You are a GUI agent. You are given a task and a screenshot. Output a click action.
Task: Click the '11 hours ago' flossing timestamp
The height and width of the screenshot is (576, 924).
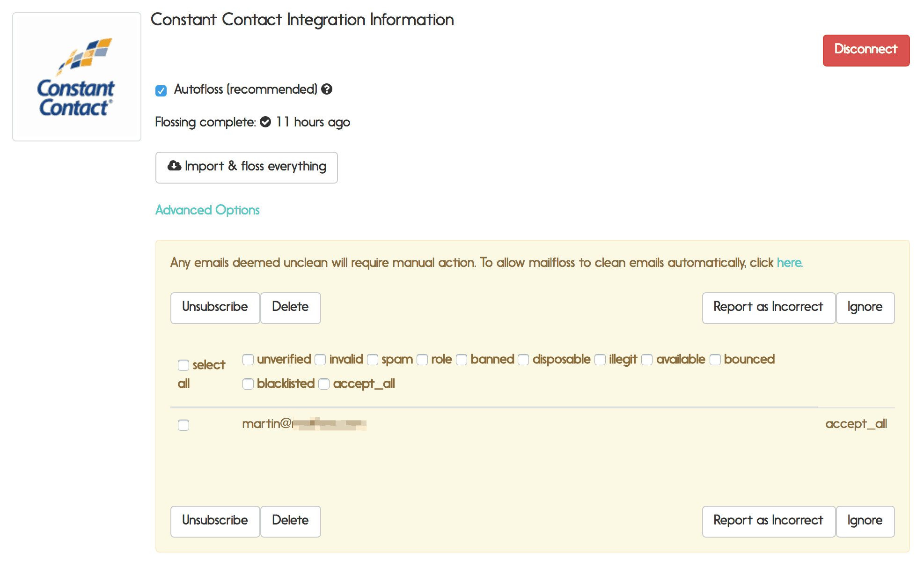(x=313, y=122)
